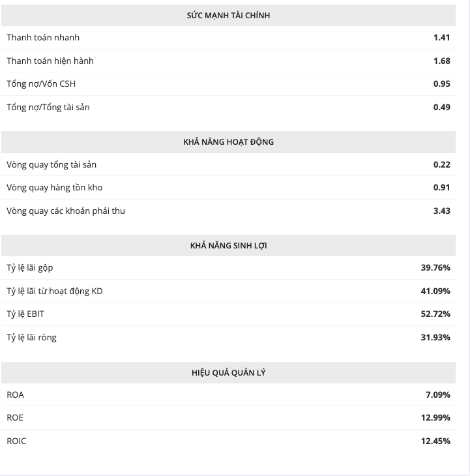Select the "ROIC" row label
Viewport: 470px width, 476px height.
(17, 441)
